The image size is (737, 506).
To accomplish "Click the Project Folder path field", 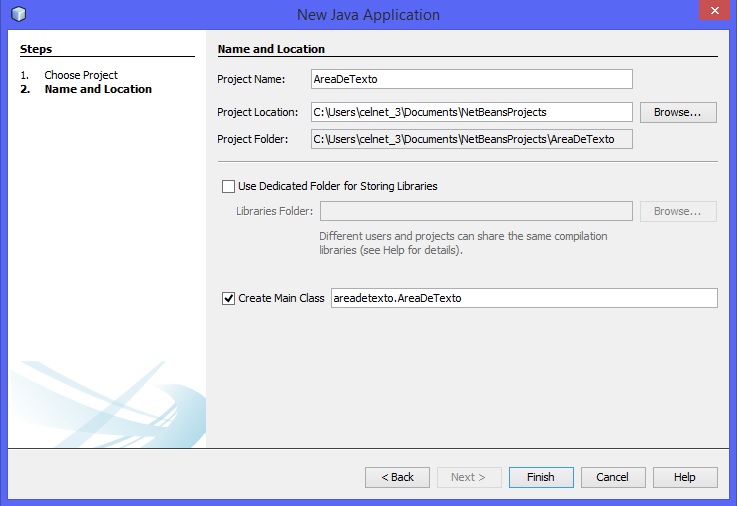I will point(472,139).
